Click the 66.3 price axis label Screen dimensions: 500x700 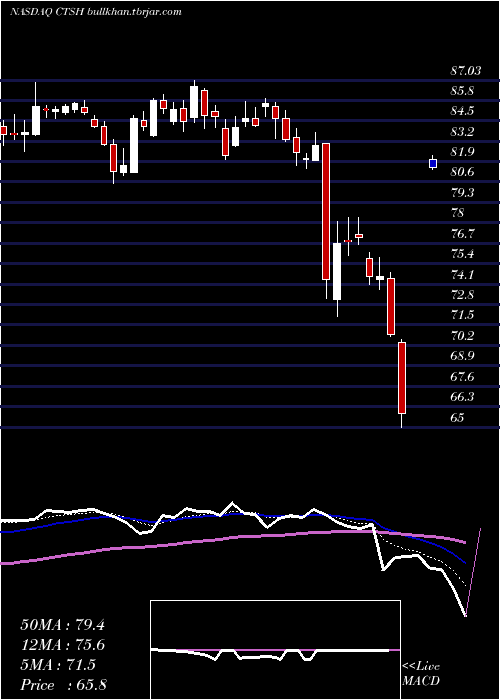pyautogui.click(x=462, y=396)
